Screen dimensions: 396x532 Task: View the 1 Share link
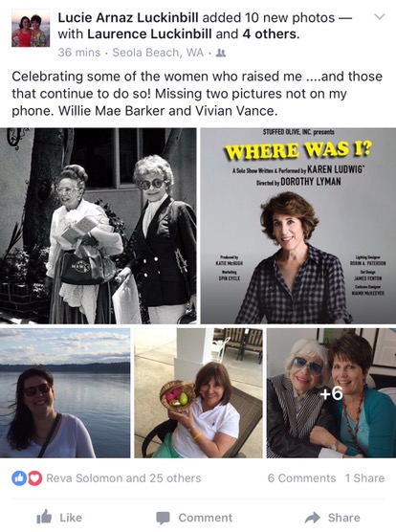click(x=364, y=478)
